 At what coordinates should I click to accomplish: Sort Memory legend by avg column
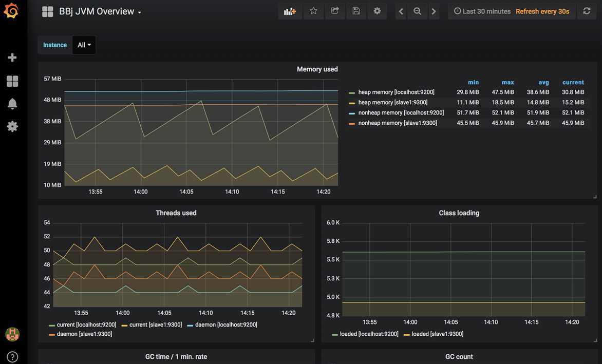[543, 82]
